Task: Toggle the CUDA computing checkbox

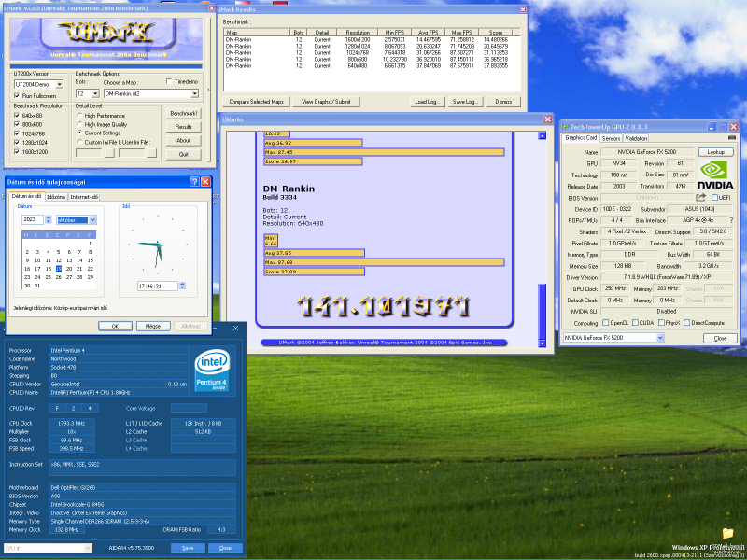Action: (x=635, y=323)
